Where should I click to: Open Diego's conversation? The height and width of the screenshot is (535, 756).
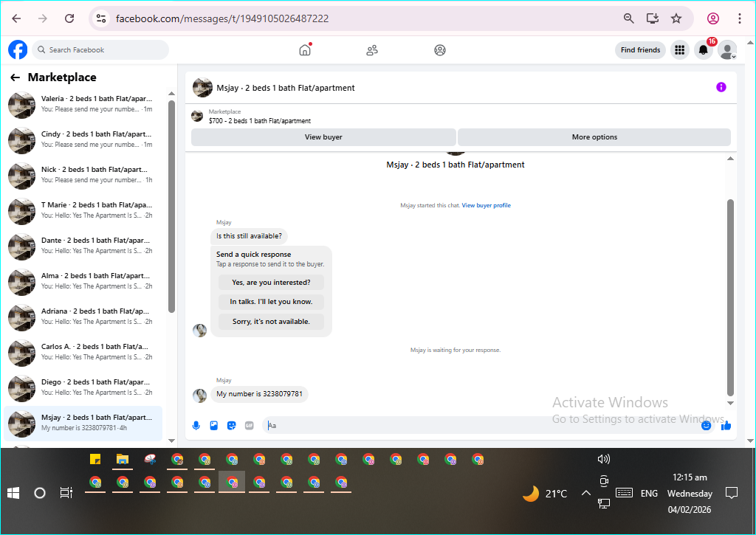pos(83,388)
